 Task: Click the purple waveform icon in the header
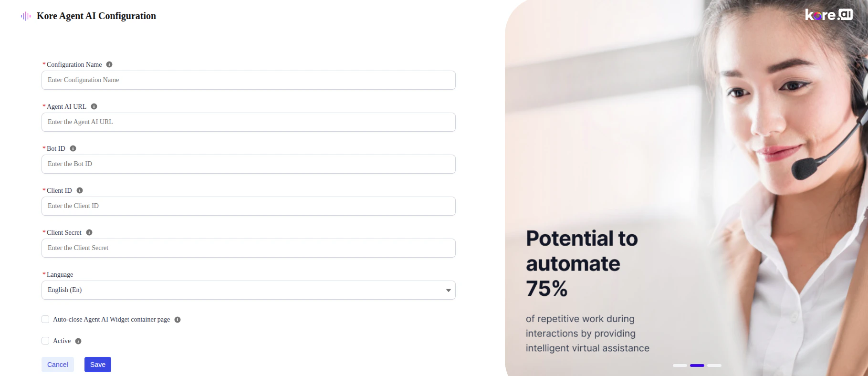26,15
